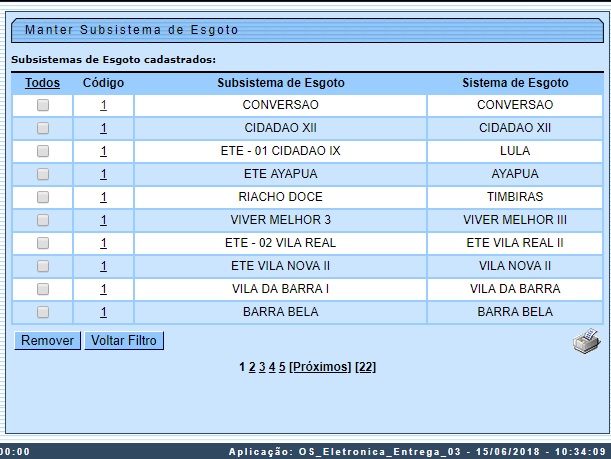
Task: Click the code link for ETE - 01 CIDADAO IX
Action: point(103,151)
